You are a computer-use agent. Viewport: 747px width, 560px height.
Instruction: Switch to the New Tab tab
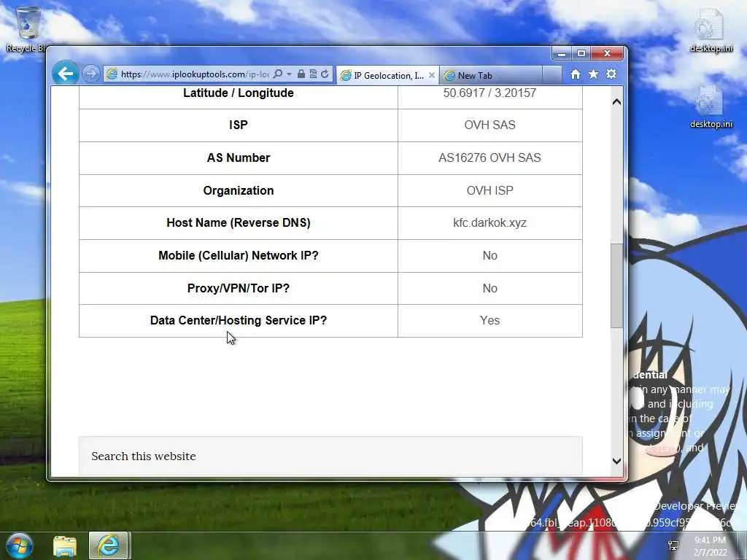point(491,75)
